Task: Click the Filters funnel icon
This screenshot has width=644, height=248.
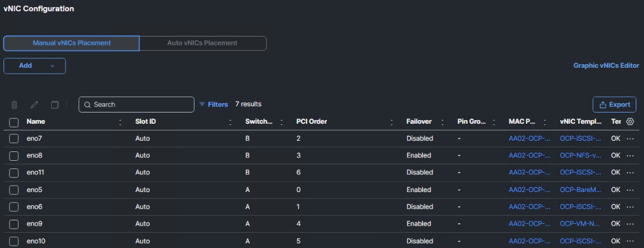Action: pos(203,104)
